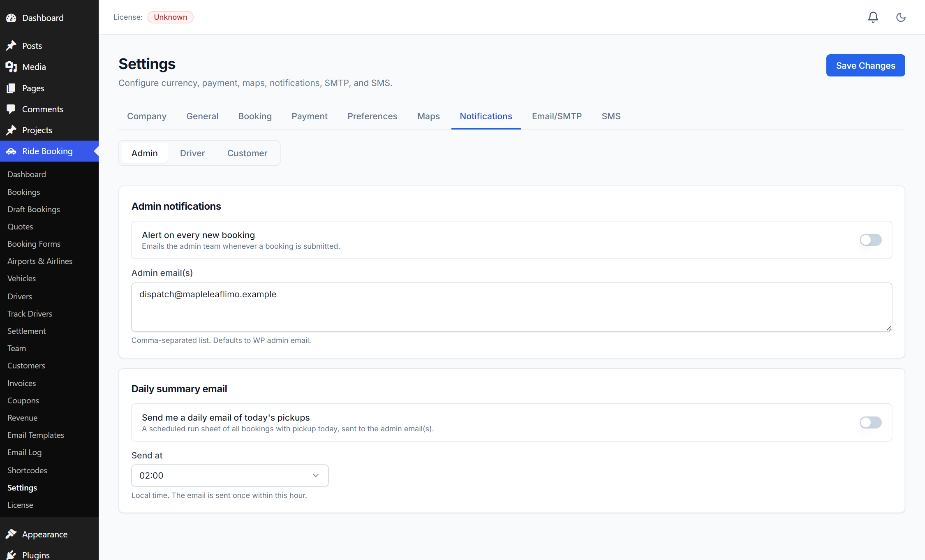Image resolution: width=925 pixels, height=560 pixels.
Task: Switch to the Maps tab
Action: [x=428, y=116]
